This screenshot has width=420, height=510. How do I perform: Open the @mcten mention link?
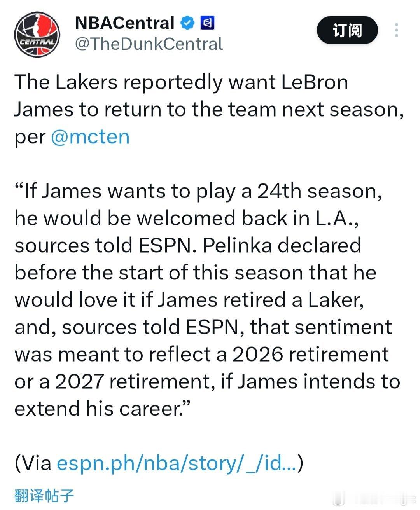[90, 137]
